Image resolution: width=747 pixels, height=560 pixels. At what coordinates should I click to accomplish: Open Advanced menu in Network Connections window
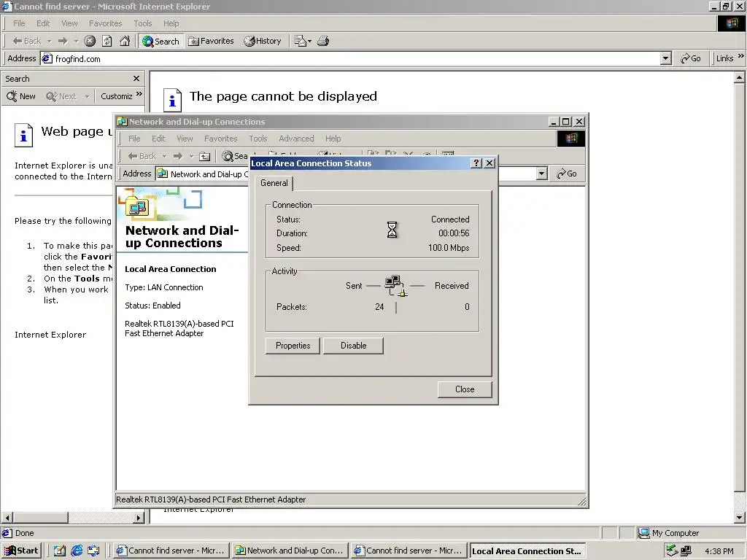(296, 139)
